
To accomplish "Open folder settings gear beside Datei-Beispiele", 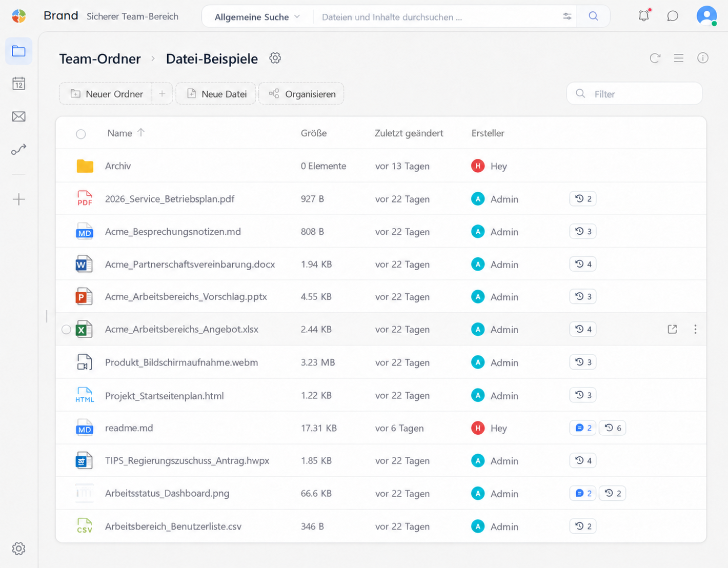I will coord(275,58).
